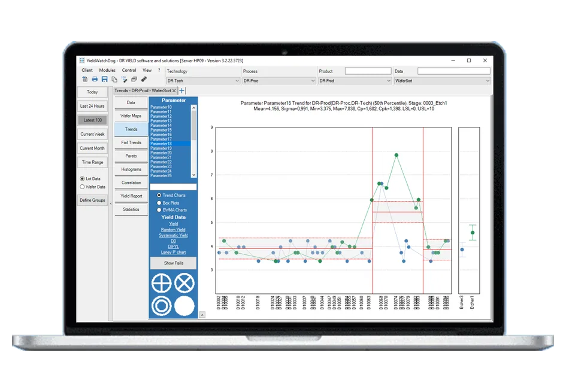Click the small up-arrow button below the parameter panel

click(202, 315)
